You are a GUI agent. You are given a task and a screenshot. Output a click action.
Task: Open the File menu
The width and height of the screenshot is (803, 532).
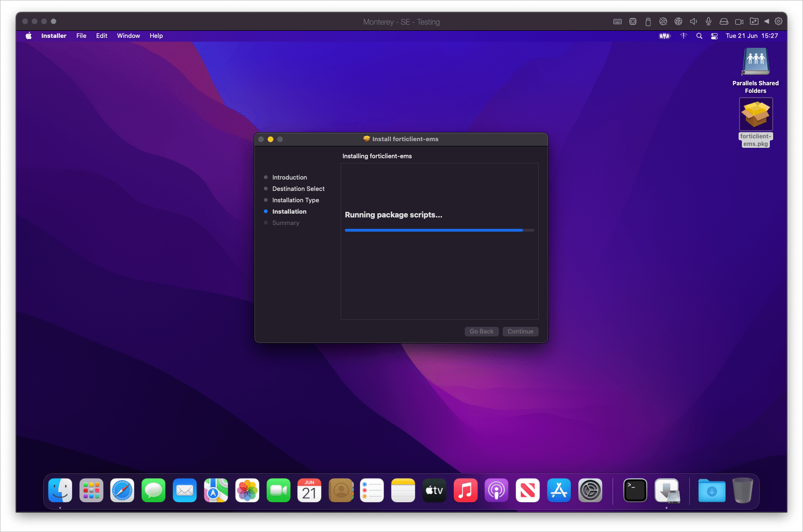pos(81,36)
